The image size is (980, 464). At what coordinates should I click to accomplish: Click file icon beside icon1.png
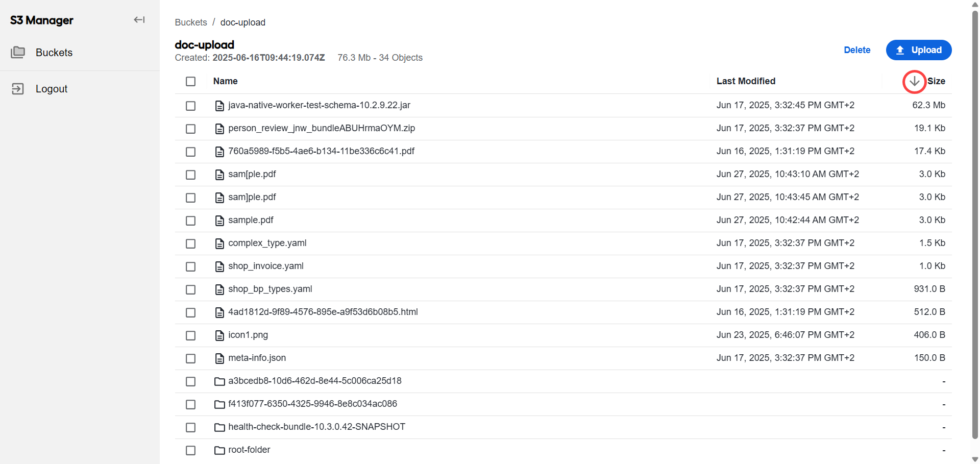[x=219, y=335]
